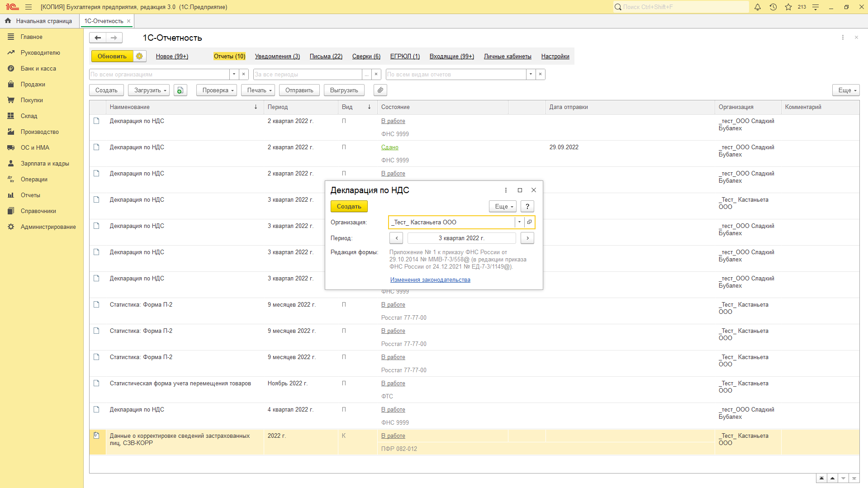868x488 pixels.
Task: Open the dialog's three-dot menu
Action: [506, 190]
